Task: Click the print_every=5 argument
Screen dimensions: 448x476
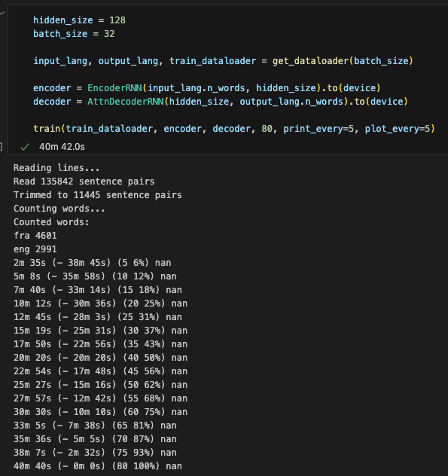Action: click(318, 129)
